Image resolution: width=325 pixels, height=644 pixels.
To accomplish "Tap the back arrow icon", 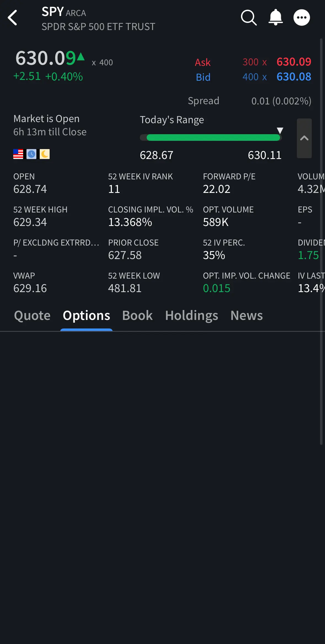I will pyautogui.click(x=12, y=18).
